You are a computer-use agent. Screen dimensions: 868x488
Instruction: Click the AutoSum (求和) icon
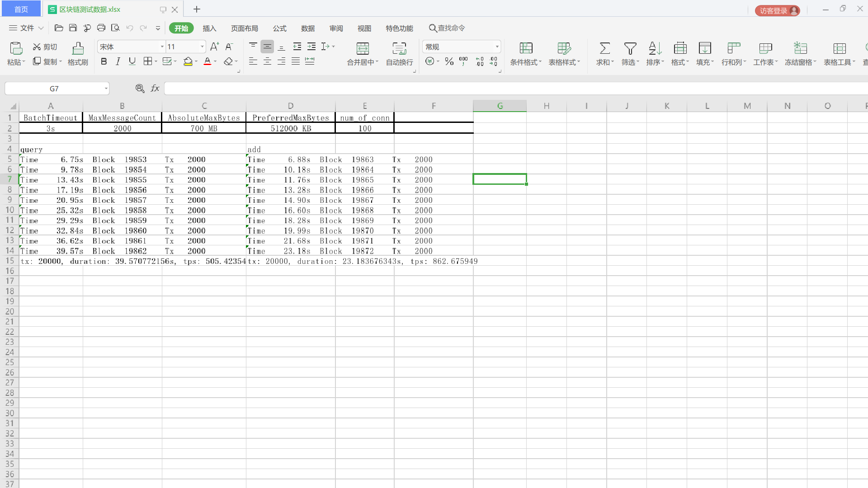click(x=604, y=48)
